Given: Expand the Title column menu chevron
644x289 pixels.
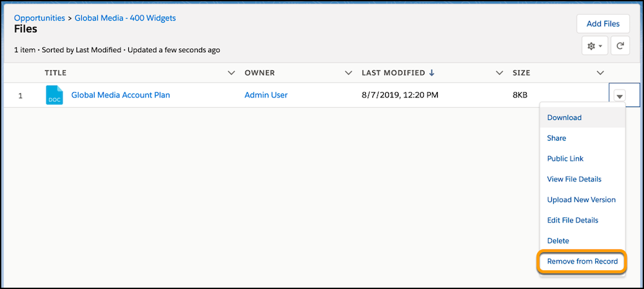Looking at the screenshot, I should [232, 73].
